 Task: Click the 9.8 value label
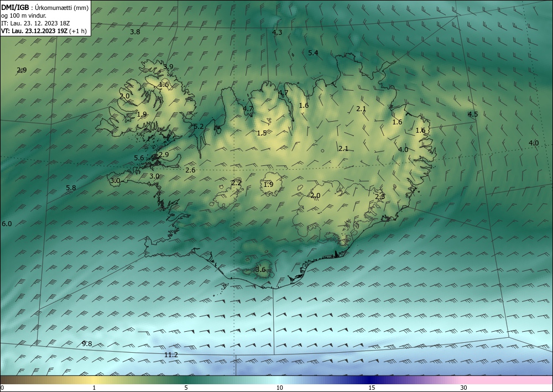87,344
